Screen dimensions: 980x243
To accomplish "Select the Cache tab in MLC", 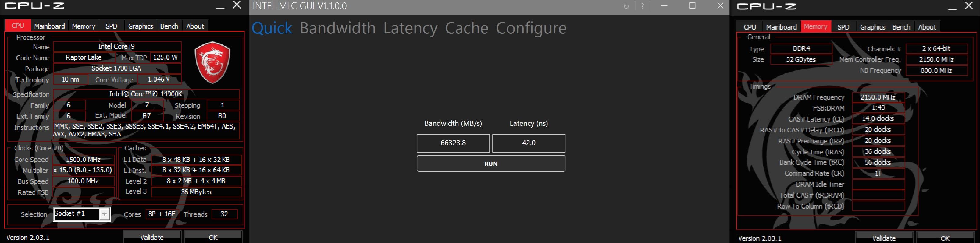I will point(466,28).
